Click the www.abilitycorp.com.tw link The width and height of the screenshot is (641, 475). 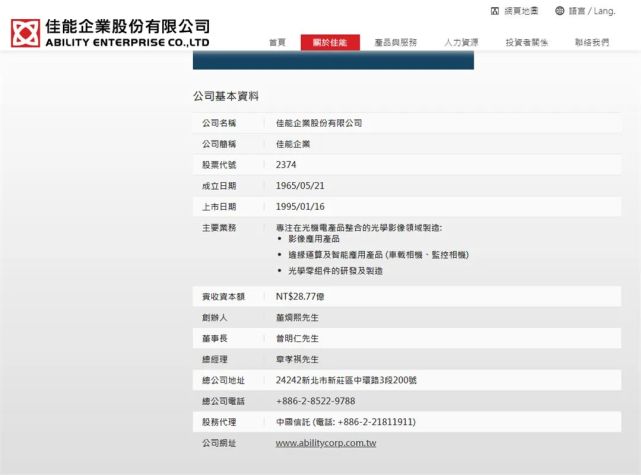click(x=326, y=443)
